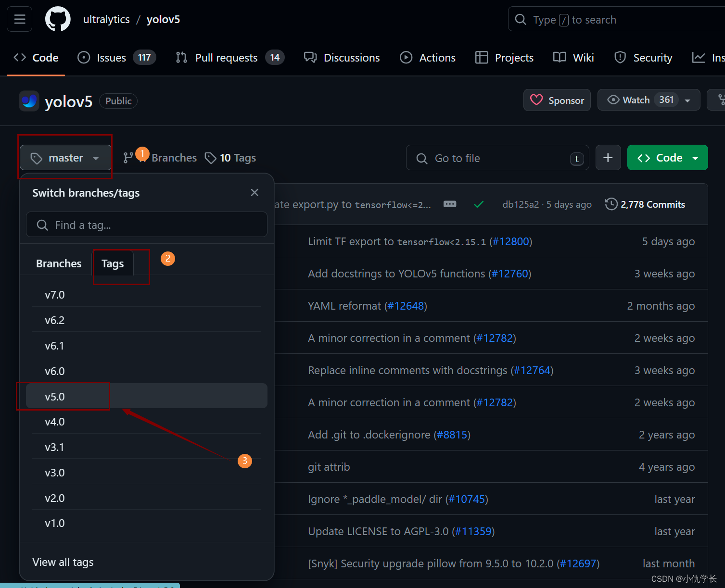Click the ultralytics owner link
The width and height of the screenshot is (725, 588).
[x=106, y=19]
